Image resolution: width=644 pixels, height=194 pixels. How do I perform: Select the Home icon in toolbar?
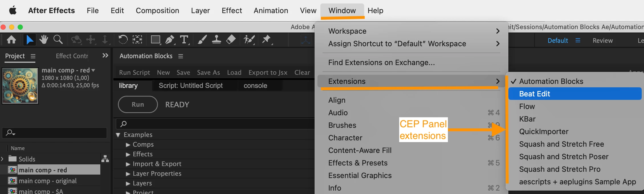point(11,40)
